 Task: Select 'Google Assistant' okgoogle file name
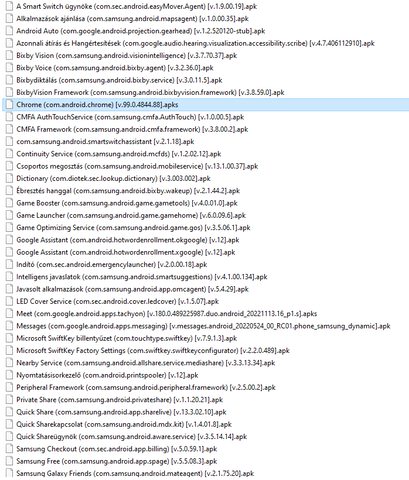click(128, 240)
